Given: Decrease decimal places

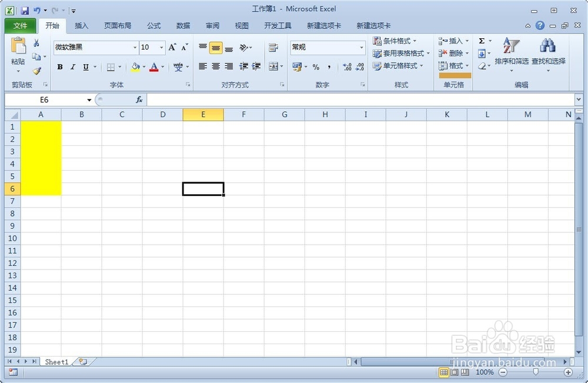Looking at the screenshot, I should (360, 66).
